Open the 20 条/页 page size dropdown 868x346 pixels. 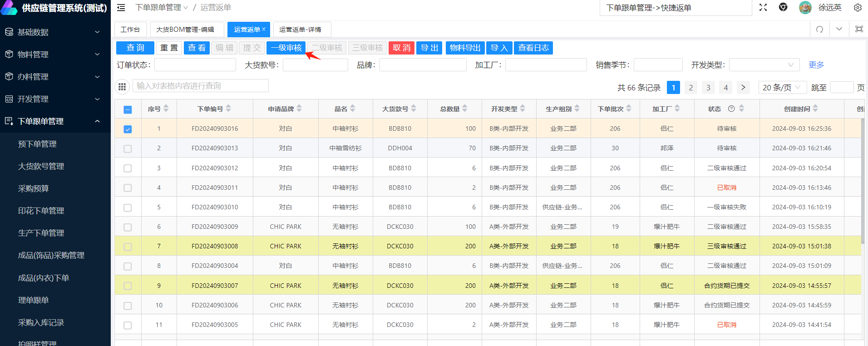[x=782, y=88]
